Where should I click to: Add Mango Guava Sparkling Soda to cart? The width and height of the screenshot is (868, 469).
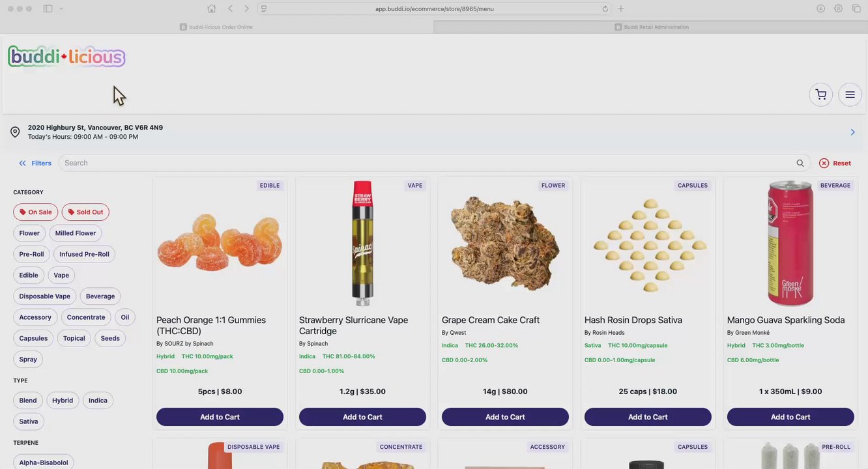tap(790, 417)
